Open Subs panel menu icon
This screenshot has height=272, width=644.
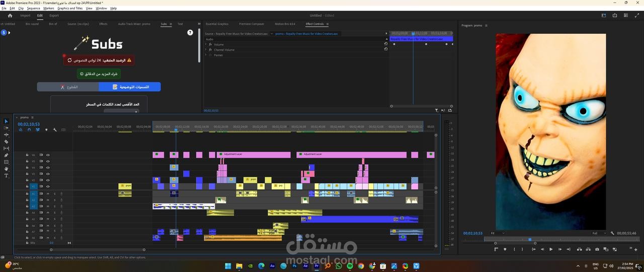pyautogui.click(x=171, y=24)
